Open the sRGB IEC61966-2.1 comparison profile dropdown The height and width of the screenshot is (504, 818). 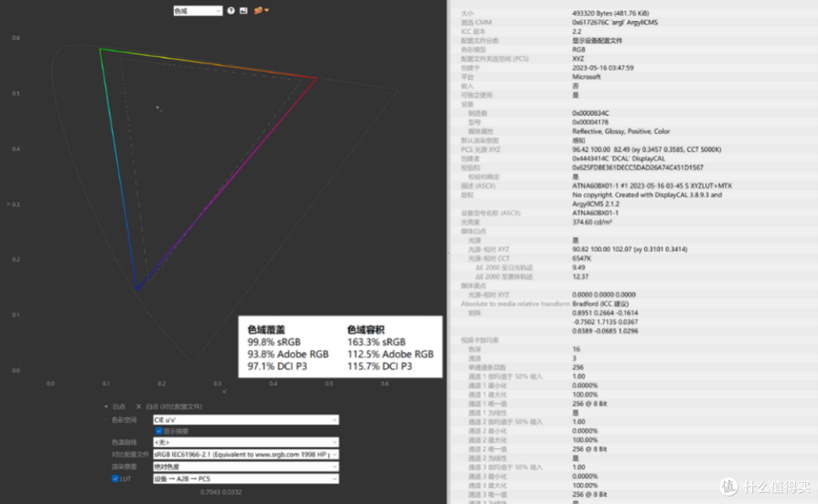pos(245,455)
